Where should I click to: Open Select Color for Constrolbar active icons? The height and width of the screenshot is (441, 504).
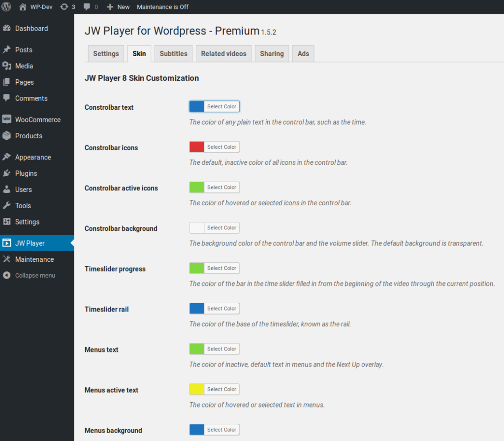(x=221, y=188)
